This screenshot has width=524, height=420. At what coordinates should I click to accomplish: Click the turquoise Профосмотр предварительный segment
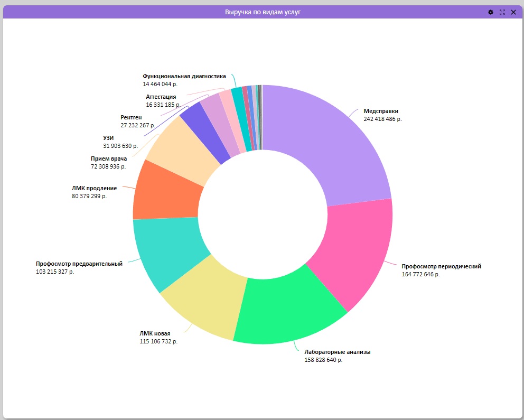tap(167, 250)
